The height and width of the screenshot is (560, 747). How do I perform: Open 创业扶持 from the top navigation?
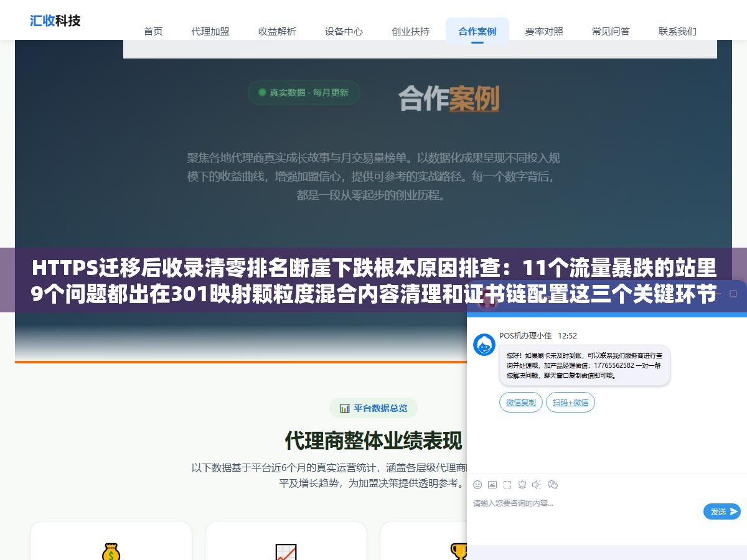click(410, 31)
